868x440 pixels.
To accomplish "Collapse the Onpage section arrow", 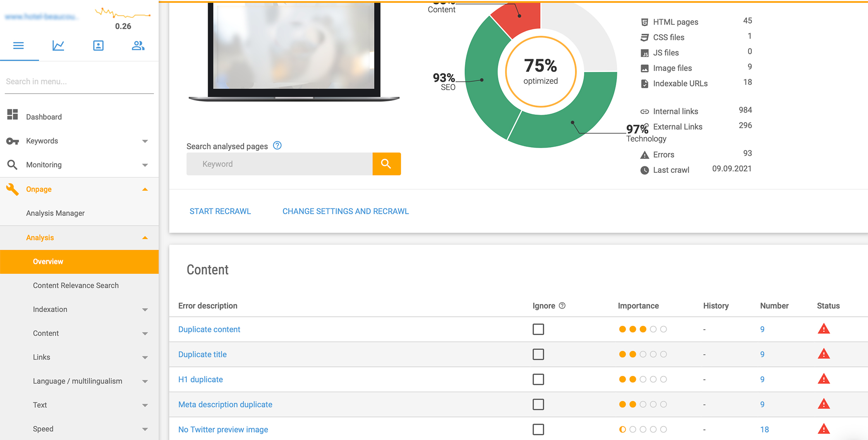I will tap(145, 189).
